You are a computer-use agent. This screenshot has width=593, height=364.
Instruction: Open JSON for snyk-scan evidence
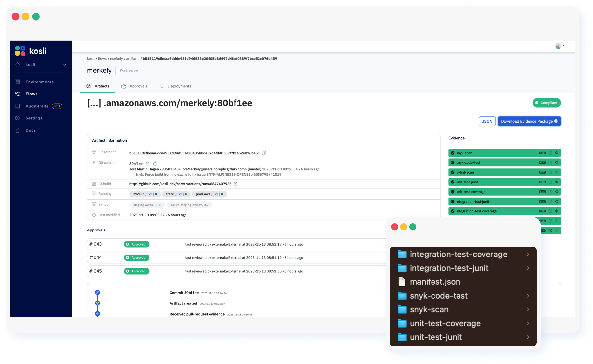click(542, 153)
